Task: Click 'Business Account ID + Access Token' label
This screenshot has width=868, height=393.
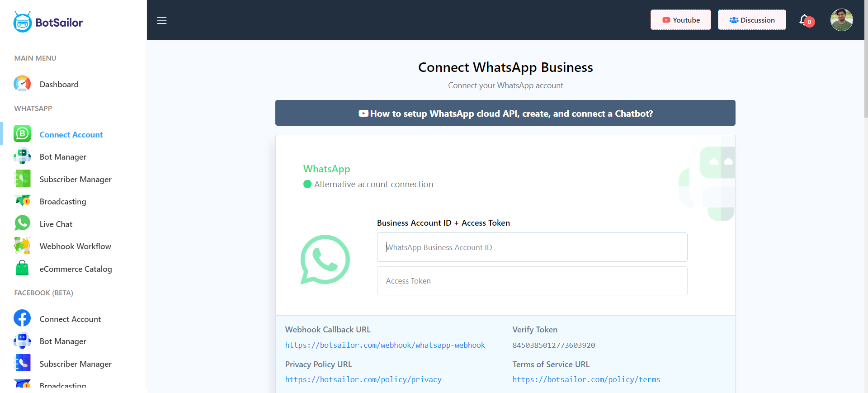Action: click(x=443, y=223)
